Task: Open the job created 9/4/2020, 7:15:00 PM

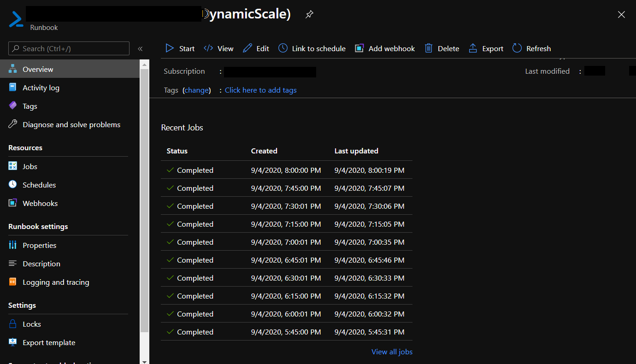Action: click(x=287, y=224)
